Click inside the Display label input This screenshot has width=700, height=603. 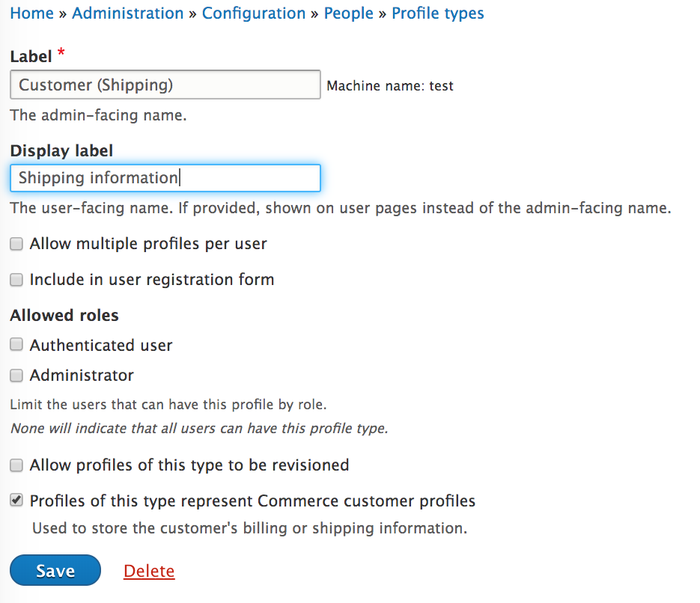click(165, 178)
